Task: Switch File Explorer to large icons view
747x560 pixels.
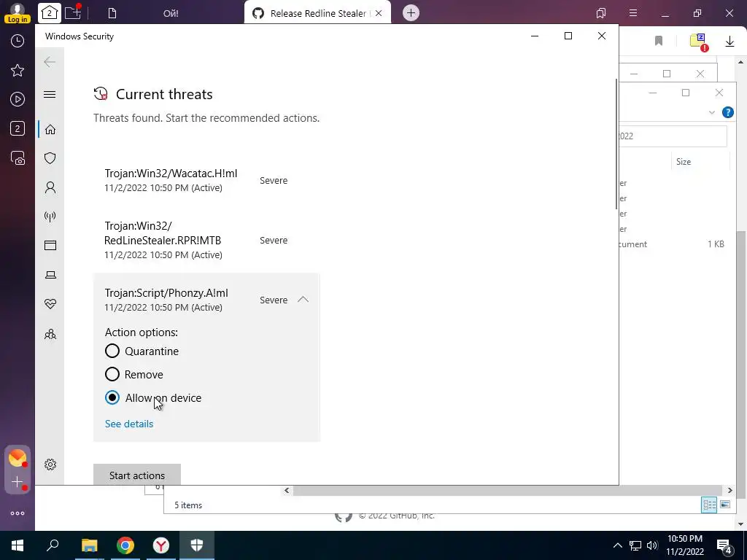Action: tap(725, 505)
